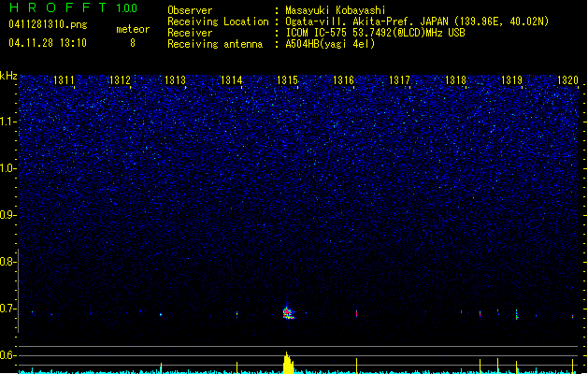
Task: Click frequency axis label 1.1
Action: tap(8, 122)
